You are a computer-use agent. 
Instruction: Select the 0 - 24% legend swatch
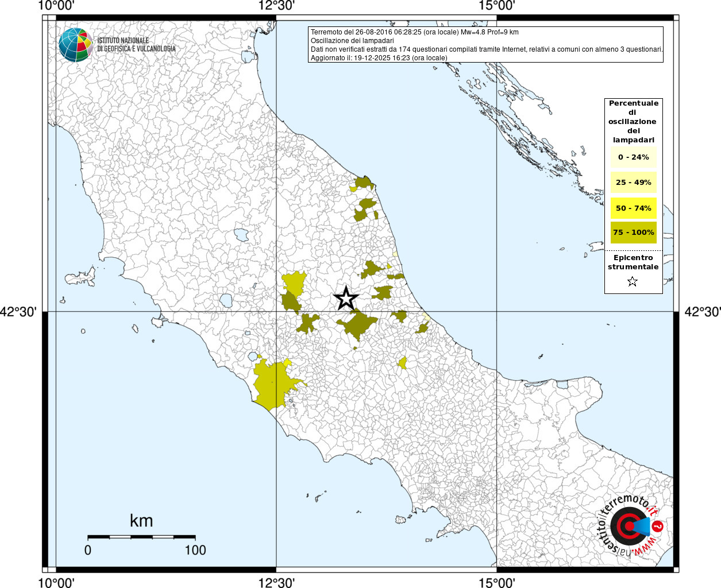click(633, 157)
